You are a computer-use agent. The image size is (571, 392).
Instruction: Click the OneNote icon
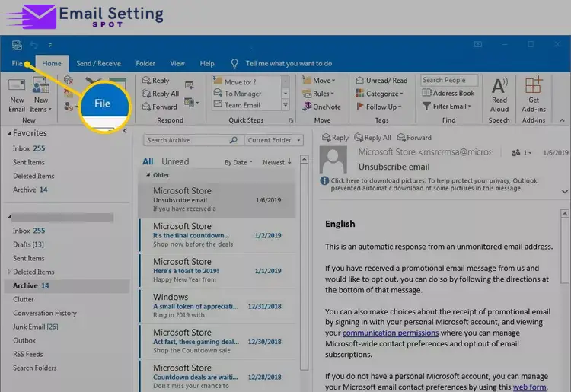point(322,107)
